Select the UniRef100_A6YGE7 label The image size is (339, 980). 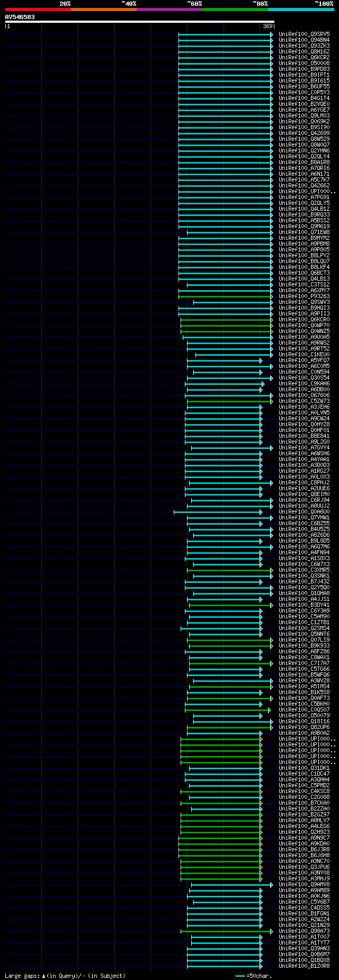click(304, 110)
